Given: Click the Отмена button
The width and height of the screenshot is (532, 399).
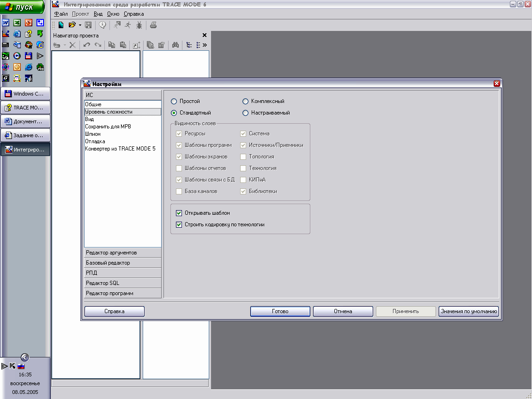Looking at the screenshot, I should 343,311.
